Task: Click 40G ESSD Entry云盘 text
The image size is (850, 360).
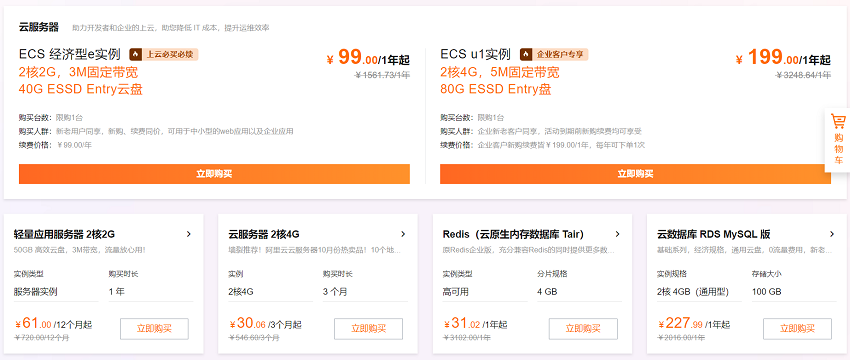Action: 81,89
